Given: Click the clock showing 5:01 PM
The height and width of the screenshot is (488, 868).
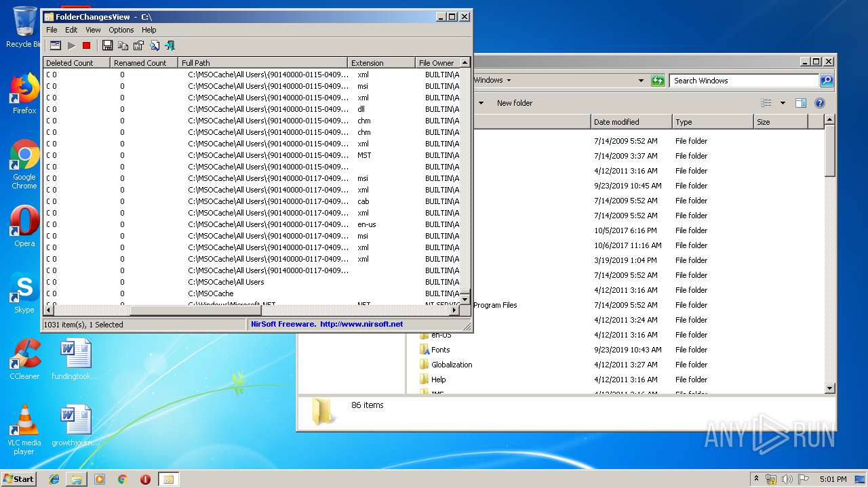Looking at the screenshot, I should pos(833,479).
